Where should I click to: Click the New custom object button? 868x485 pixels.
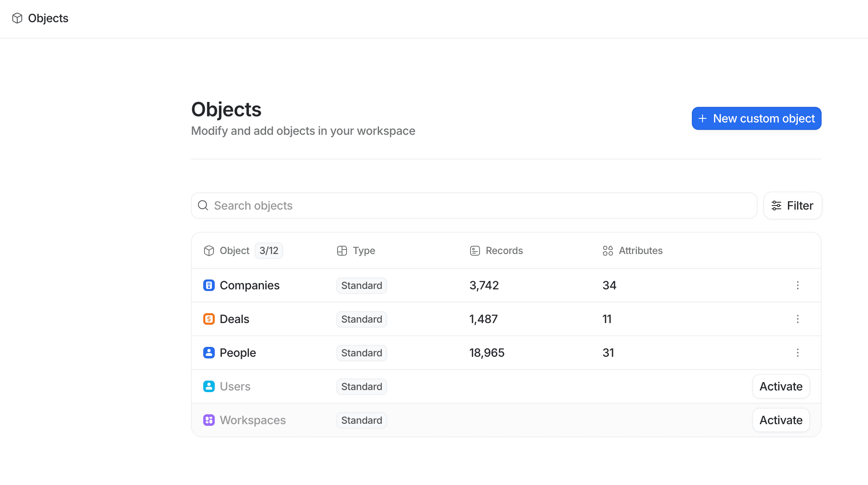(756, 118)
